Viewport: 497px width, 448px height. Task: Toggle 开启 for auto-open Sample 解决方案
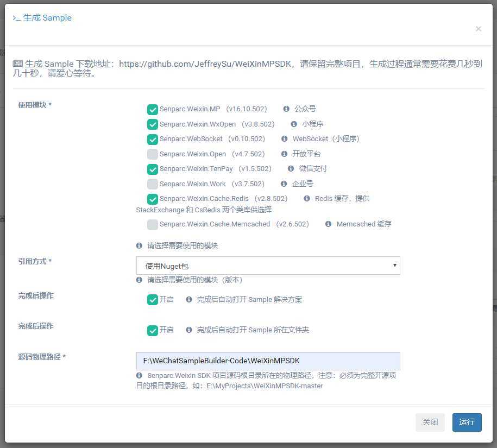tap(153, 300)
